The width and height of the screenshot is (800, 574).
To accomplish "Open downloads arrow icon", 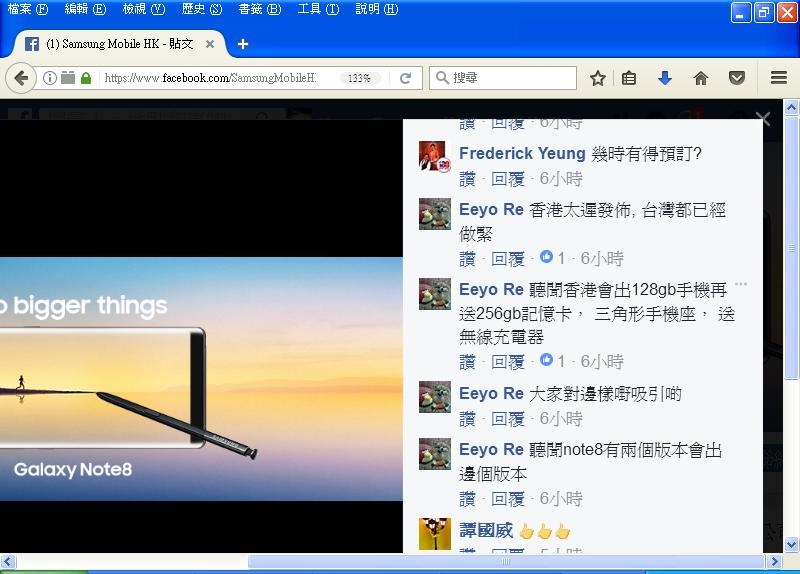I will tap(665, 78).
